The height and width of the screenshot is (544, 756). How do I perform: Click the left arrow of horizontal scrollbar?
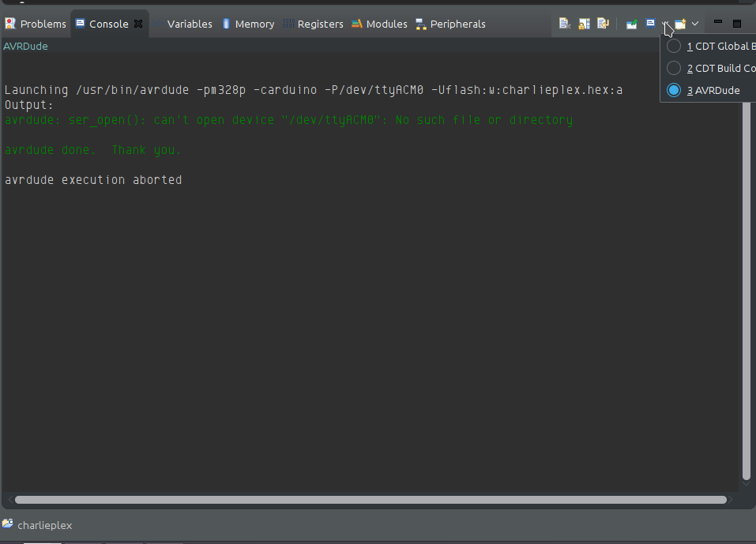tap(9, 500)
